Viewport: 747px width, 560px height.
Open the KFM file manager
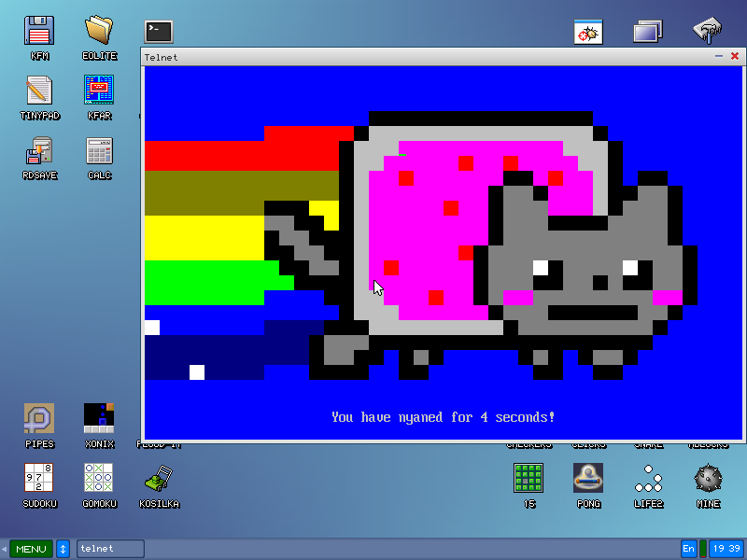39,30
